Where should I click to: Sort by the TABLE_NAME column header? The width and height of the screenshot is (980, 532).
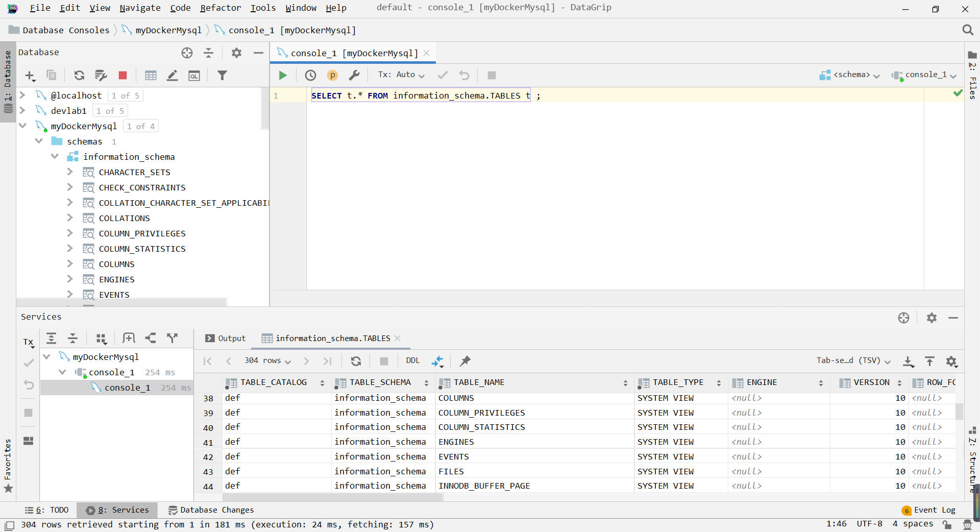pyautogui.click(x=534, y=382)
